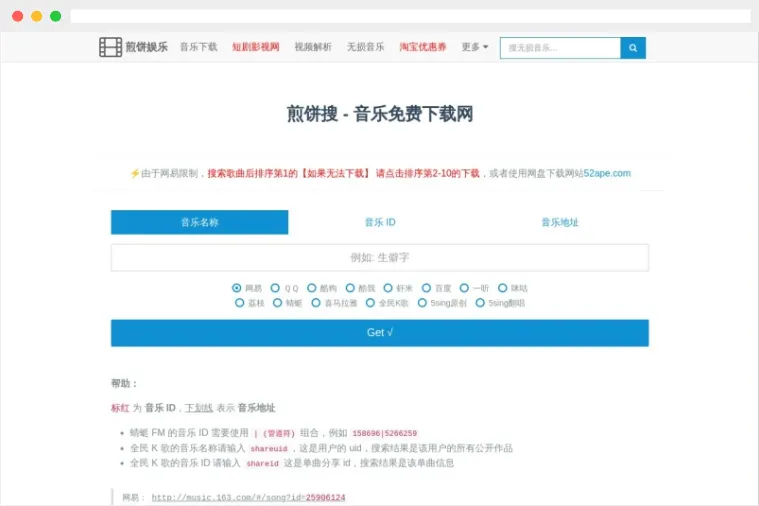The image size is (759, 506).
Task: Select the 酷我 radio option
Action: tap(350, 288)
